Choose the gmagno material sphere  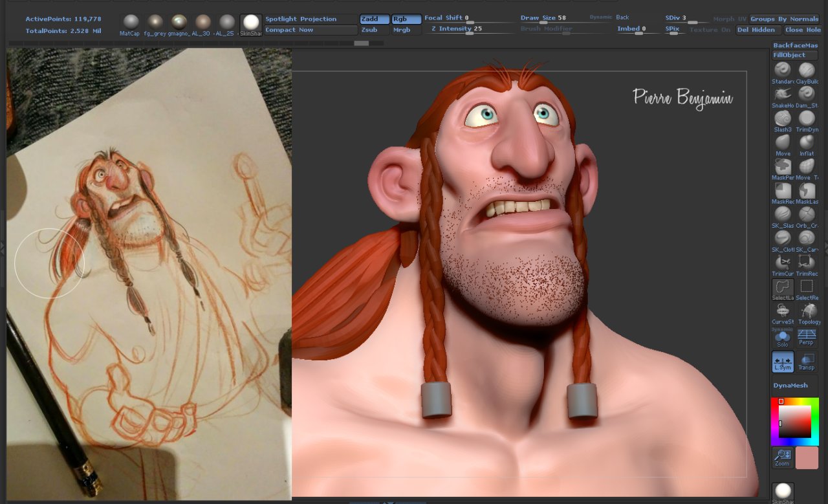(x=179, y=25)
